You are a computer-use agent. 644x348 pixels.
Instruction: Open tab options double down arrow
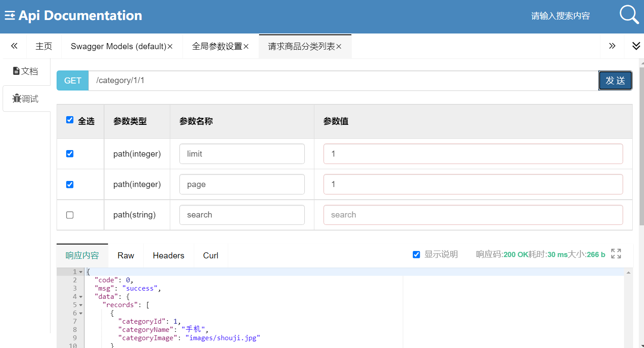coord(636,46)
